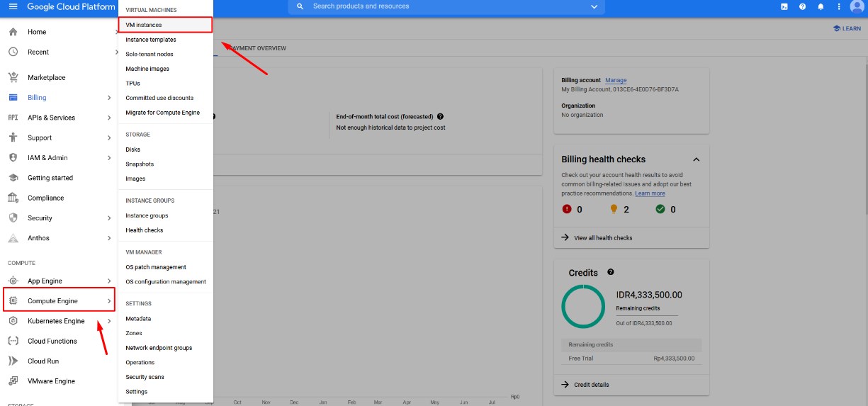Expand the APIs & Services chevron
868x406 pixels.
(109, 118)
